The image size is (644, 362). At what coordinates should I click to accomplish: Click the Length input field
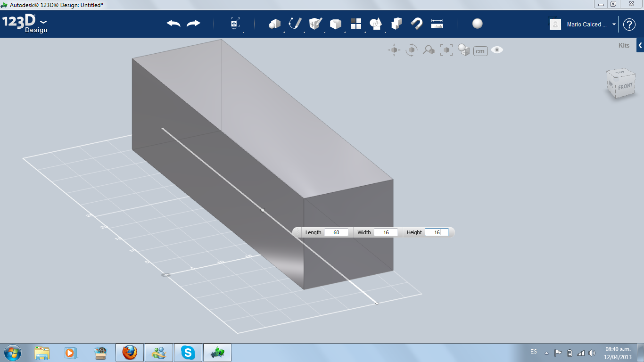coord(336,232)
